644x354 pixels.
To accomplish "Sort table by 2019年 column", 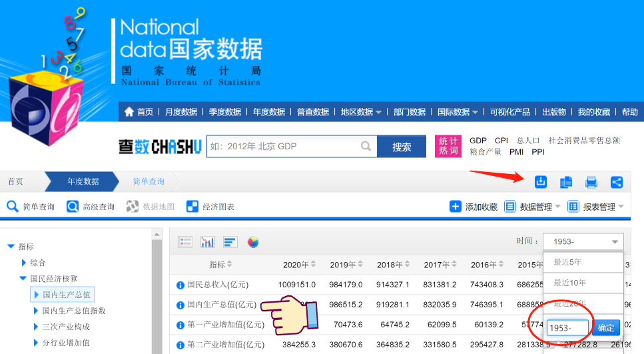I will point(360,264).
